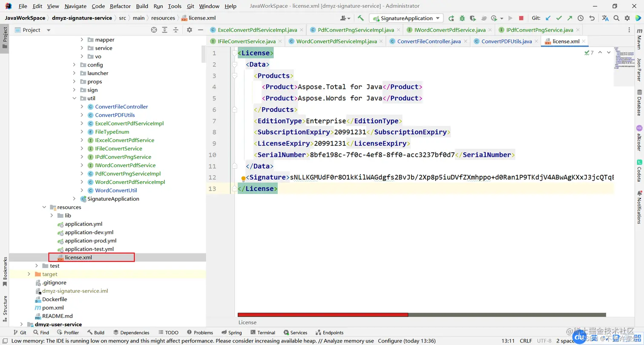Image resolution: width=644 pixels, height=345 pixels.
Task: Open the Dependencies tool window
Action: (x=131, y=333)
